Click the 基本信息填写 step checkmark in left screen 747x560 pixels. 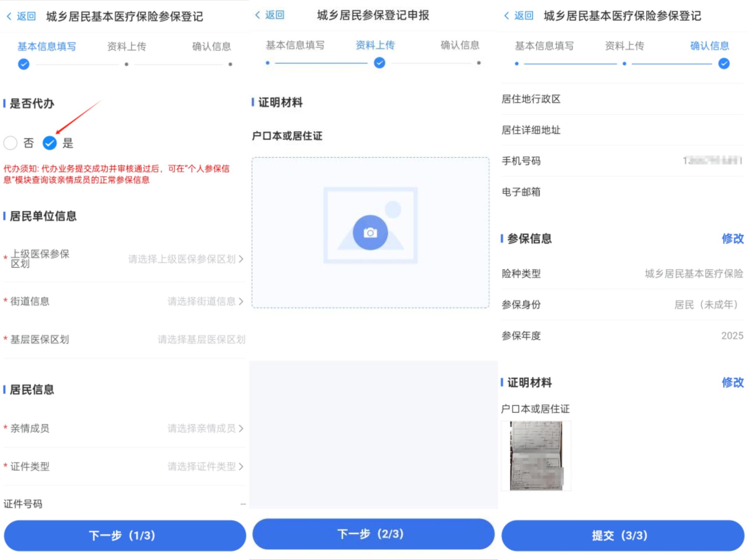(x=24, y=64)
